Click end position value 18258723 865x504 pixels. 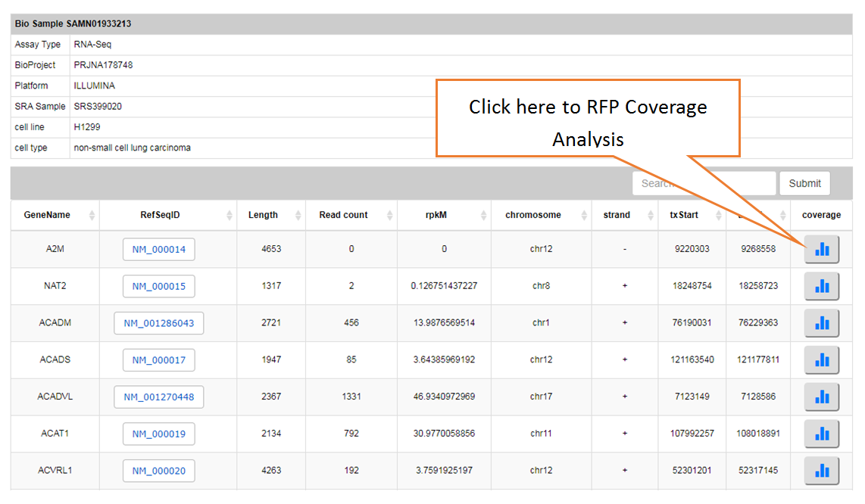[x=758, y=286]
